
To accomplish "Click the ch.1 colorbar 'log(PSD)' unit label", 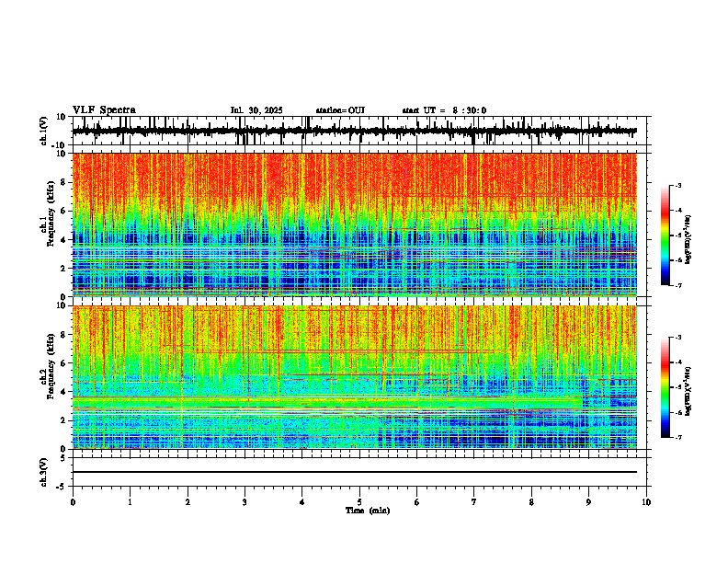I will (x=688, y=240).
